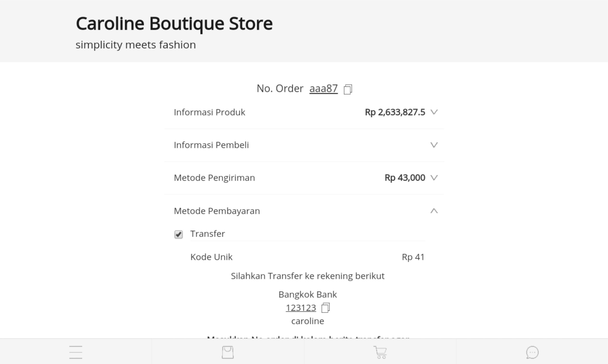The height and width of the screenshot is (364, 608).
Task: Expand the Metode Pengiriman chevron arrow
Action: (x=434, y=178)
